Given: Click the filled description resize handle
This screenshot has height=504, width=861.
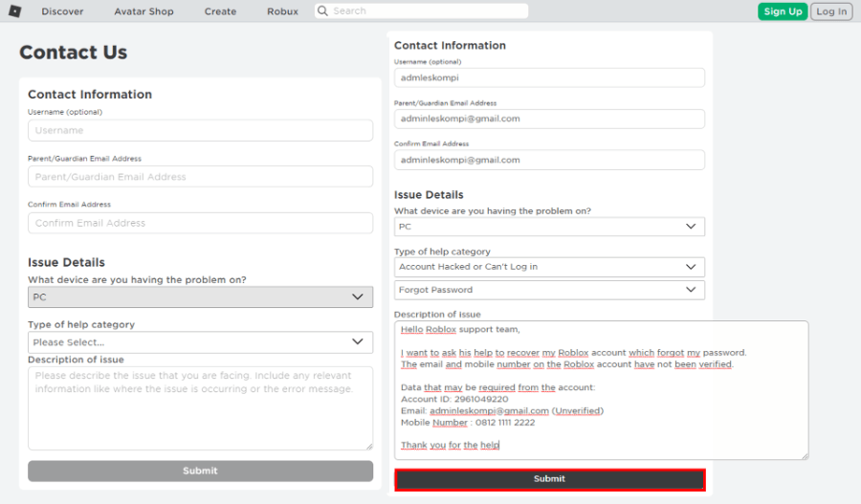Looking at the screenshot, I should (x=805, y=455).
